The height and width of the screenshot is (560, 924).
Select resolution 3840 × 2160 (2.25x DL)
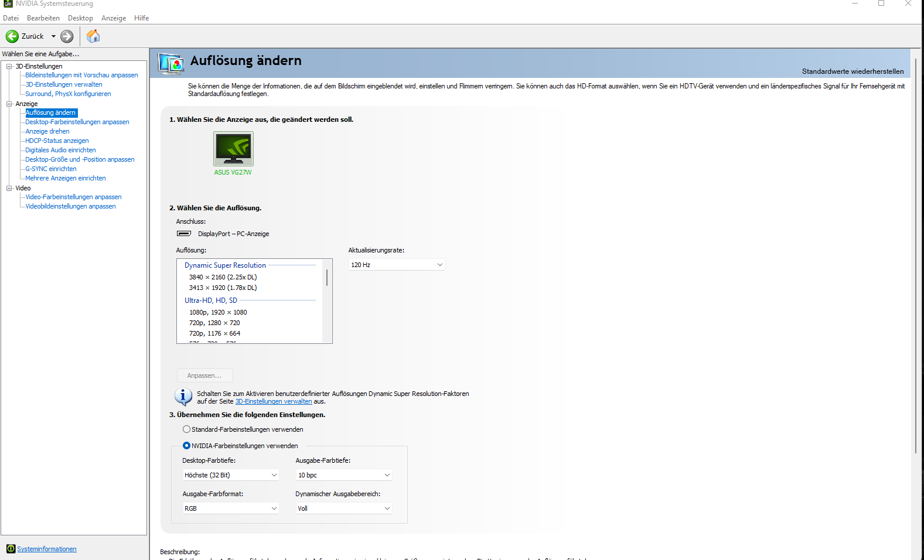click(x=223, y=277)
